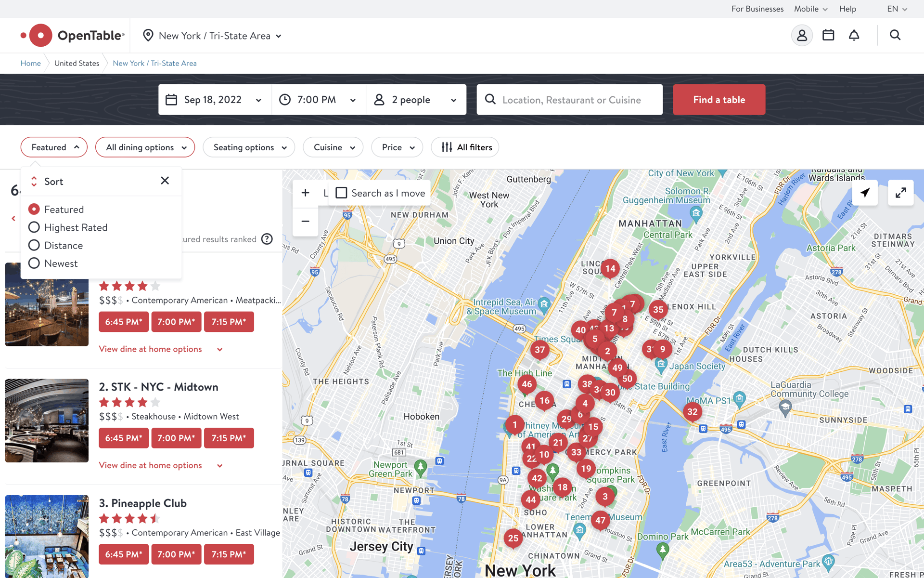
Task: Open the 7:00 PM time dropdown
Action: (319, 100)
